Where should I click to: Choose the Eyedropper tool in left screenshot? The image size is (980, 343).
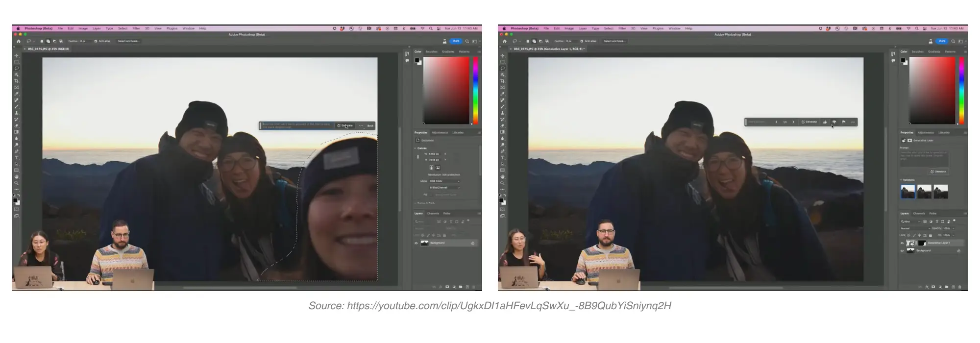pyautogui.click(x=16, y=94)
